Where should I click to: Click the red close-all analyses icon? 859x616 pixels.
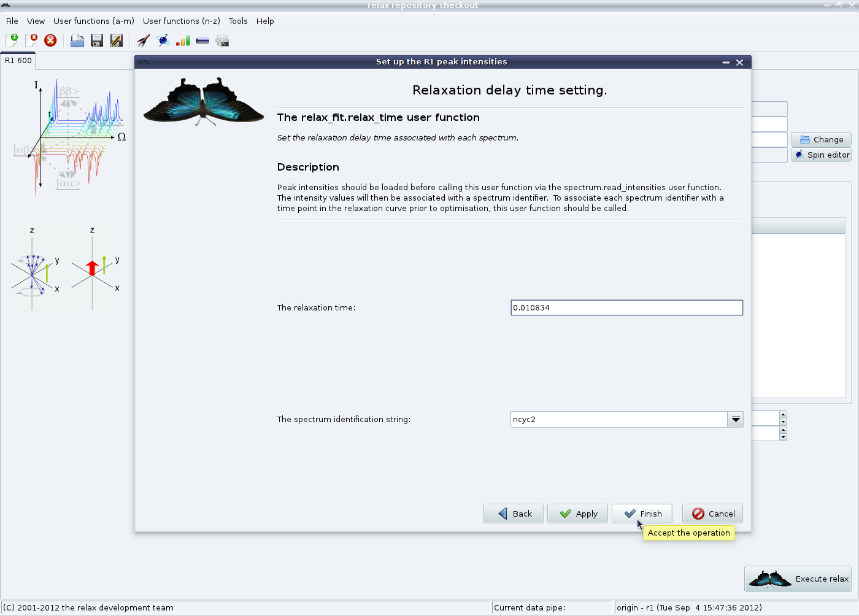pos(51,40)
